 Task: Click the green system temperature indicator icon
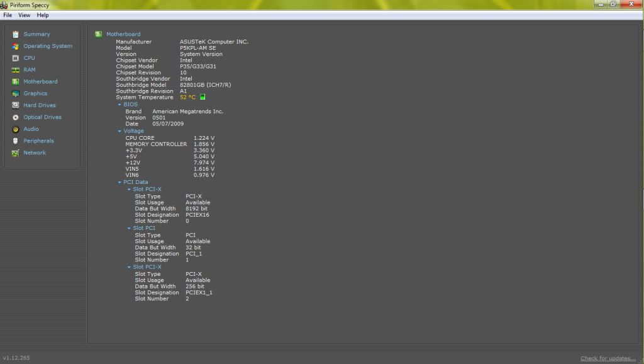(203, 97)
